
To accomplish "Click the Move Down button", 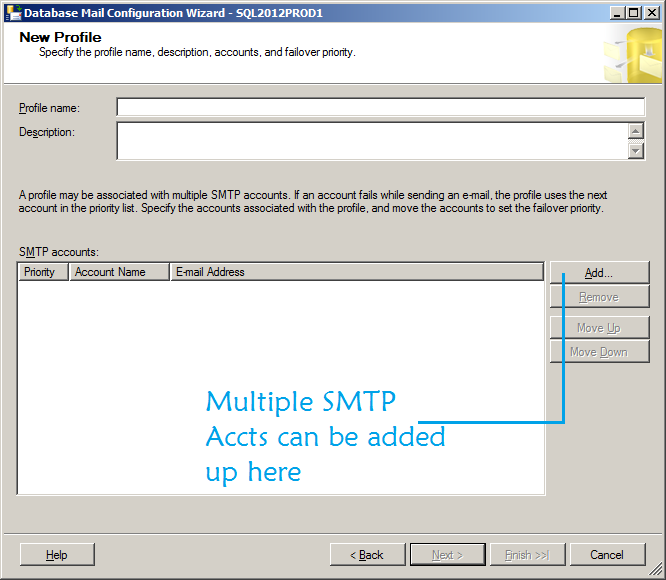I will pos(599,352).
